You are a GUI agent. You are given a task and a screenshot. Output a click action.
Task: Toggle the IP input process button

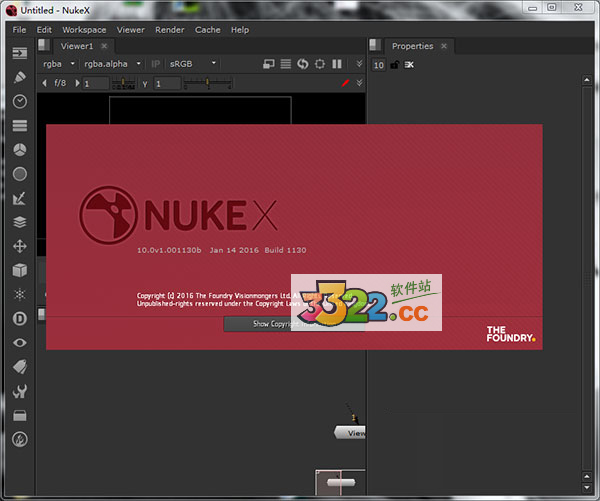click(x=155, y=64)
